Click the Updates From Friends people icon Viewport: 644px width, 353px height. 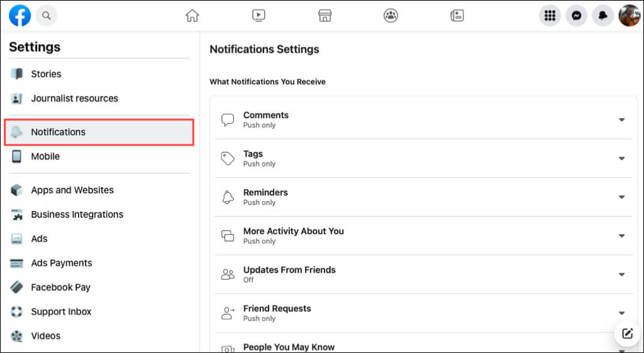[x=228, y=274]
